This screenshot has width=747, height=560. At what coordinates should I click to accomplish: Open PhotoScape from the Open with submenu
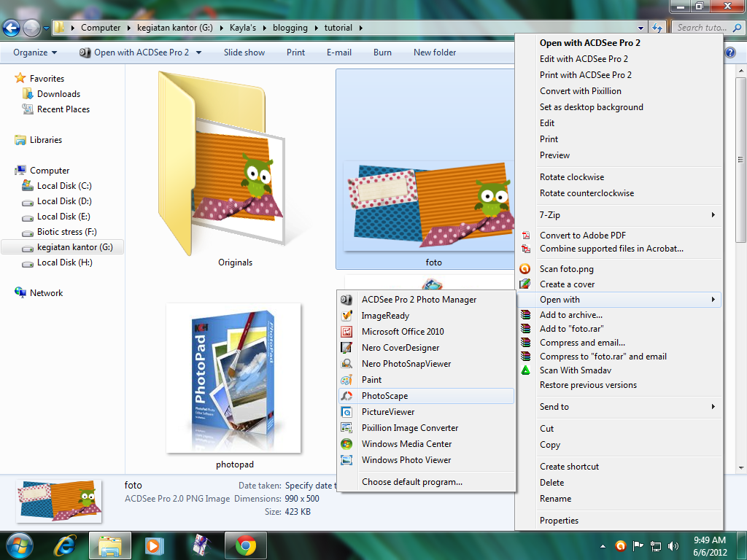coord(426,396)
